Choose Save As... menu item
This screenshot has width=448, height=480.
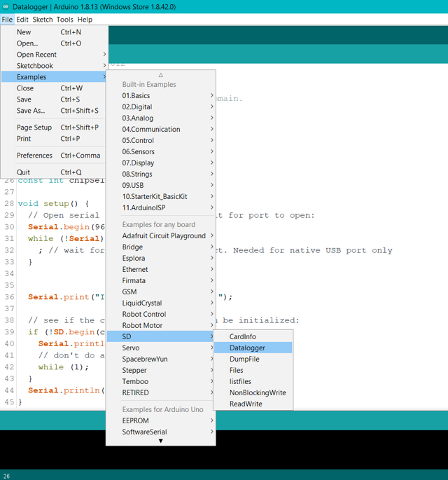[x=54, y=111]
